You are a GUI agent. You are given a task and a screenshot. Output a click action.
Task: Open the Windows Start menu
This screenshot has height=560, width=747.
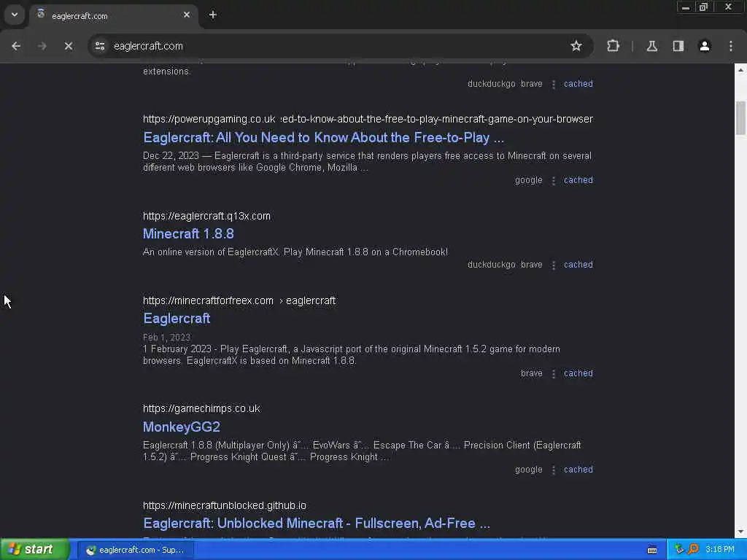34,550
